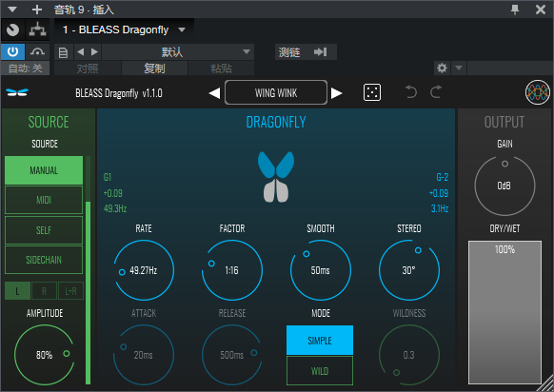554x392 pixels.
Task: Click the redo arrow icon
Action: click(x=436, y=92)
